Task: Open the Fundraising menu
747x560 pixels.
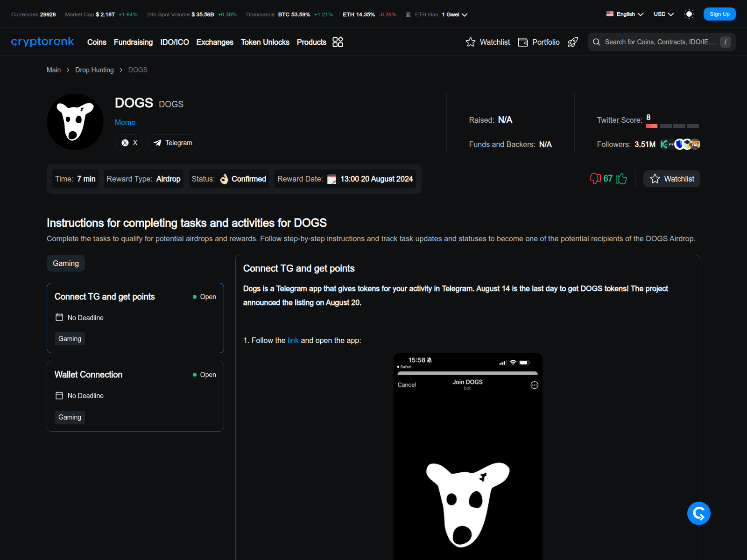Action: [x=133, y=42]
